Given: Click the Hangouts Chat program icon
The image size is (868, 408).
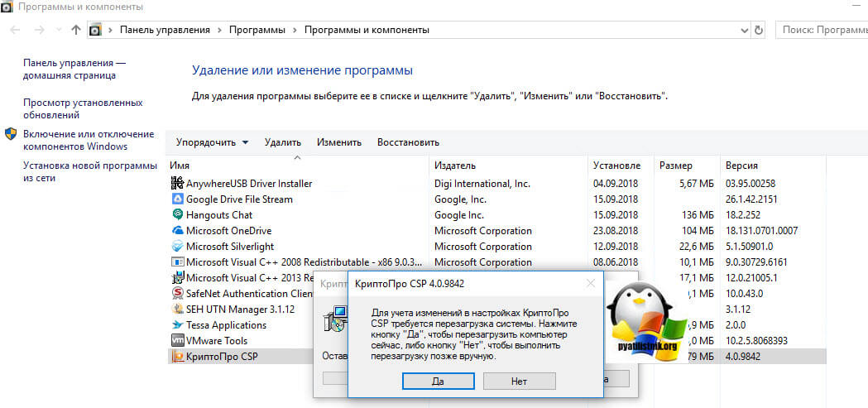Looking at the screenshot, I should [x=177, y=215].
